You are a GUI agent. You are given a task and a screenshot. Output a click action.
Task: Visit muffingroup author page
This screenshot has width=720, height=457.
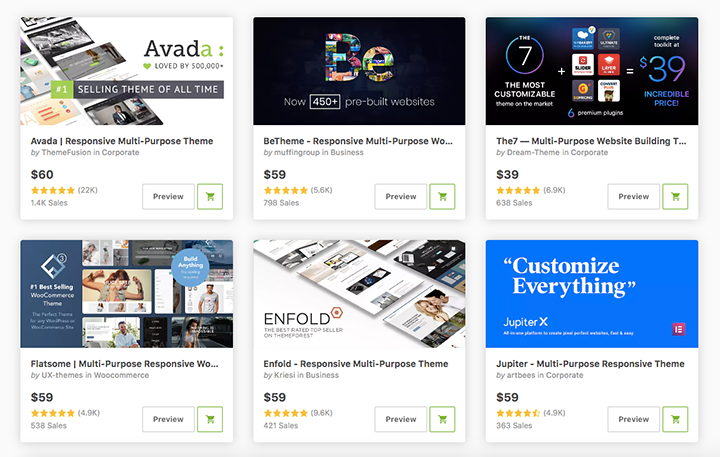[x=296, y=152]
